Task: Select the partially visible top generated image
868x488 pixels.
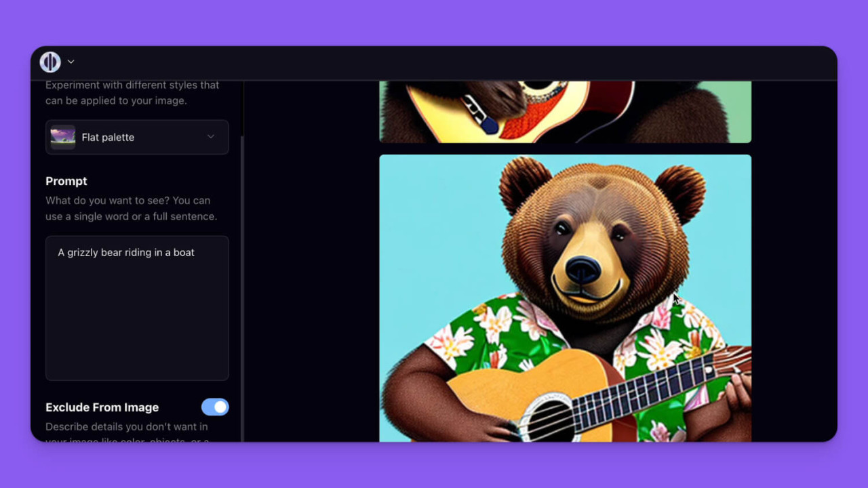Action: [x=565, y=112]
